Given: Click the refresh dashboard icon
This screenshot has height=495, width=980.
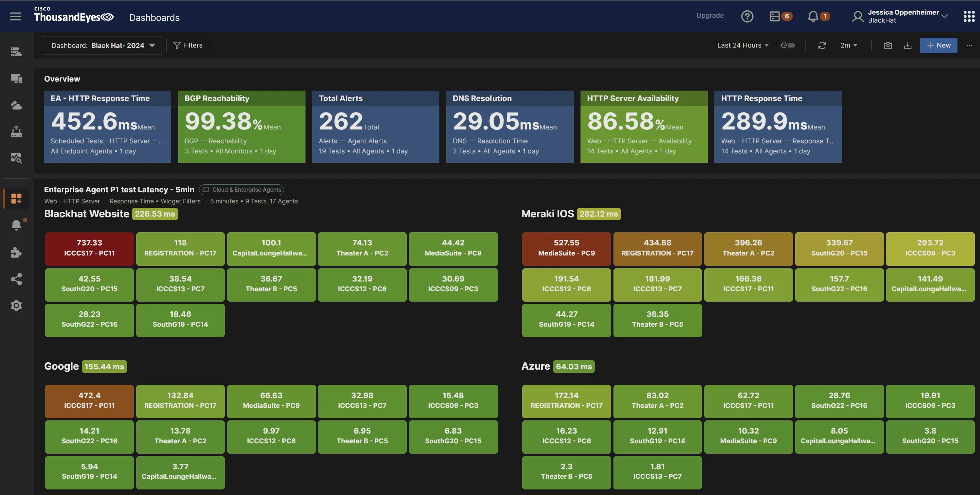Looking at the screenshot, I should (822, 45).
